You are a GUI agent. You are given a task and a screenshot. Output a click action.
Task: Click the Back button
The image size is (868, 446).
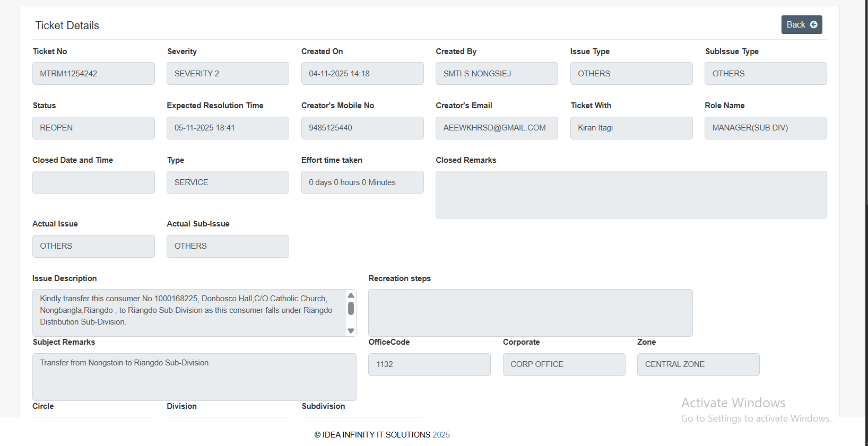tap(801, 25)
